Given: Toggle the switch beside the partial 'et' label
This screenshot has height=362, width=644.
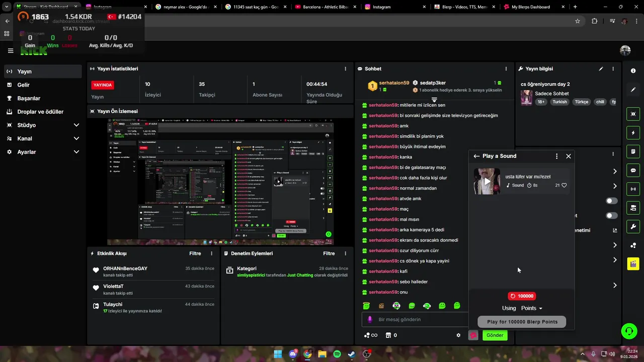Looking at the screenshot, I should (x=612, y=216).
